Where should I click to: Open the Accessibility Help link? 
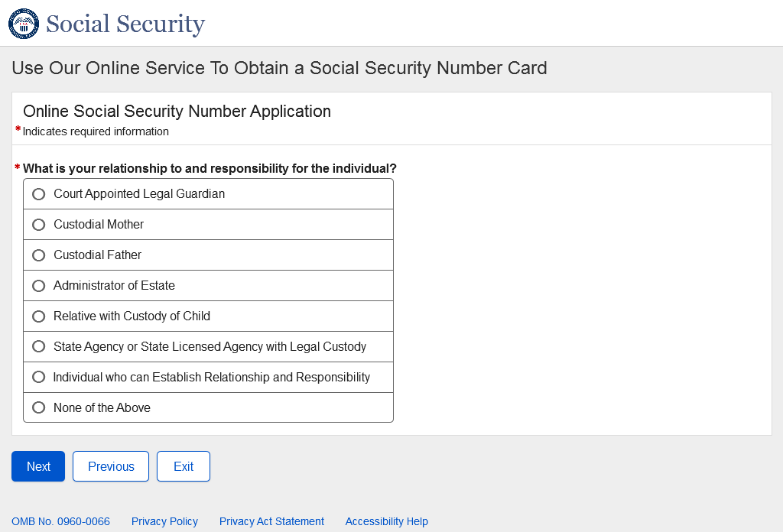click(386, 521)
